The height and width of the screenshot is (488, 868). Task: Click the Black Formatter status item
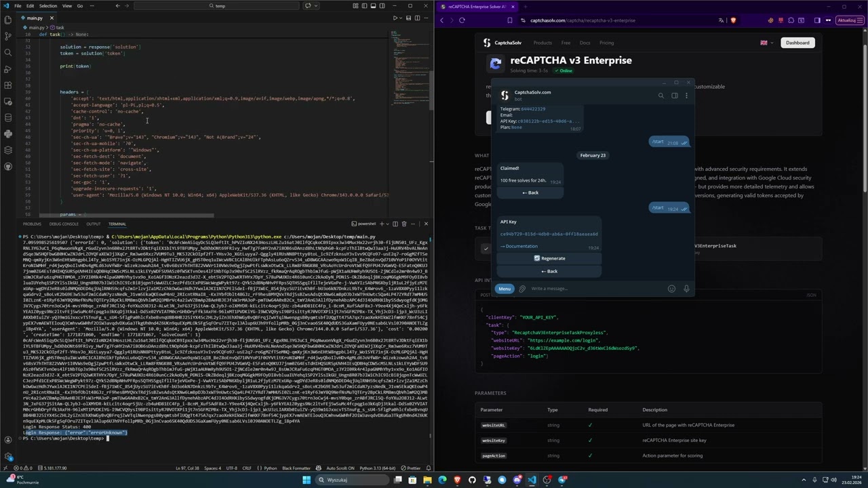[x=296, y=468]
